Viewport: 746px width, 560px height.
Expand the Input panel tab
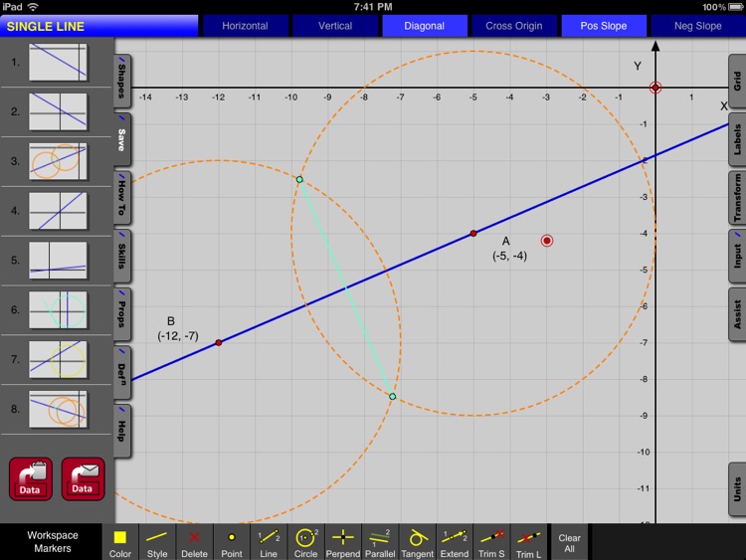pyautogui.click(x=737, y=256)
